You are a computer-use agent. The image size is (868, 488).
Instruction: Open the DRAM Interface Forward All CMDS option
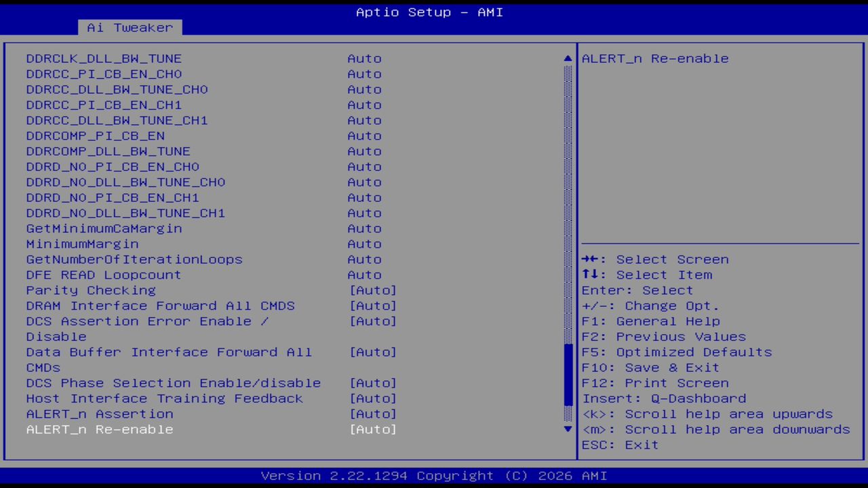click(x=160, y=306)
